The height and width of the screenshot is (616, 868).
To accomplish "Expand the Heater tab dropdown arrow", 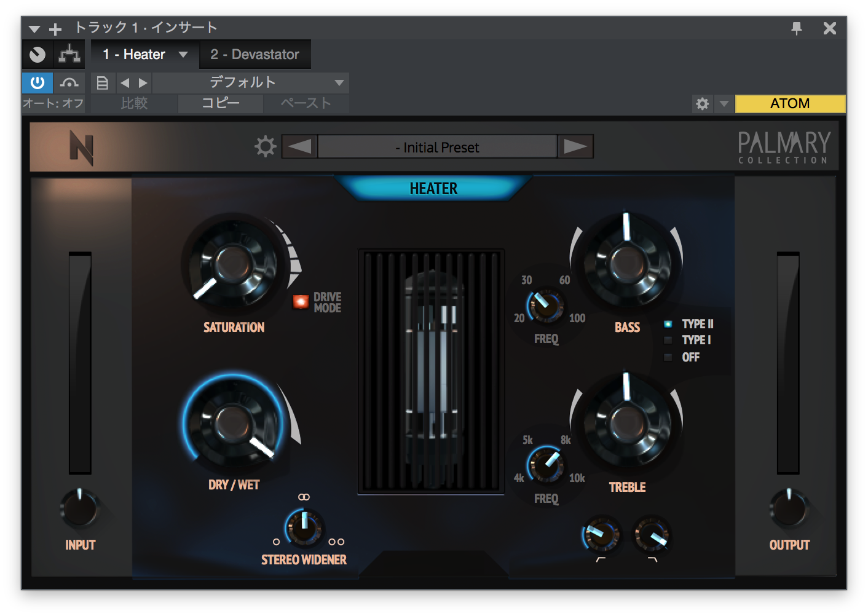I will [x=183, y=55].
